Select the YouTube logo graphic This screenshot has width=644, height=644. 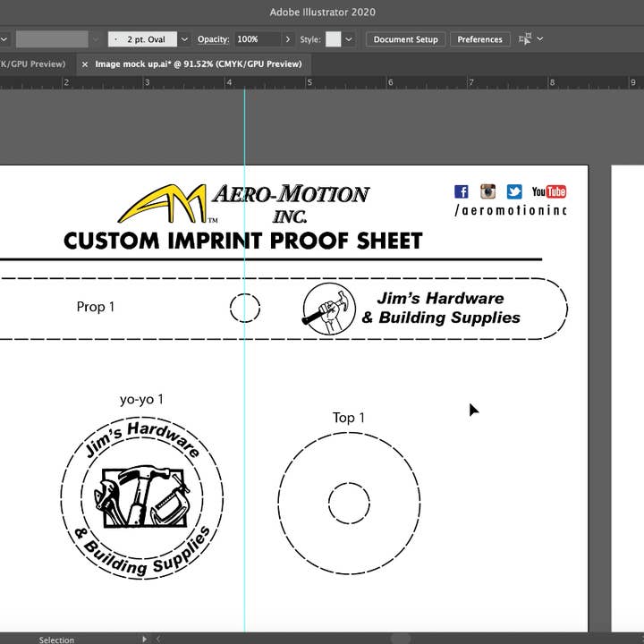[x=549, y=191]
